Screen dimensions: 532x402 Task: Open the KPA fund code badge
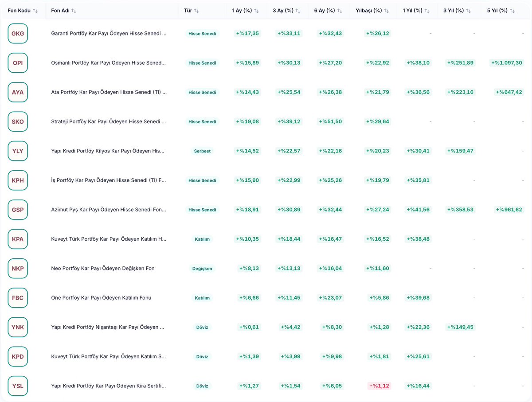18,239
